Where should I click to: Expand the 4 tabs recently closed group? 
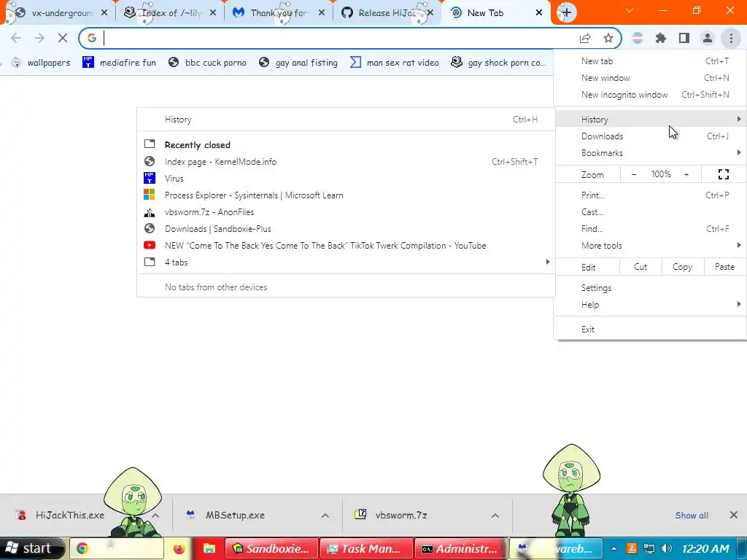tap(346, 262)
